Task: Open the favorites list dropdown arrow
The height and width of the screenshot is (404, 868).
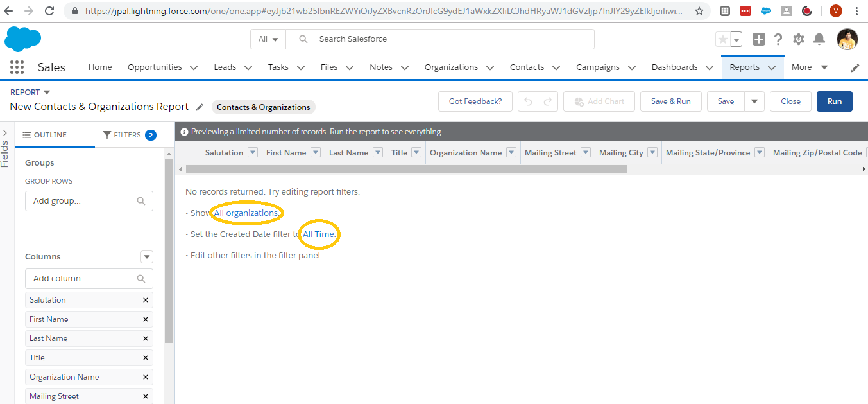Action: pos(736,39)
